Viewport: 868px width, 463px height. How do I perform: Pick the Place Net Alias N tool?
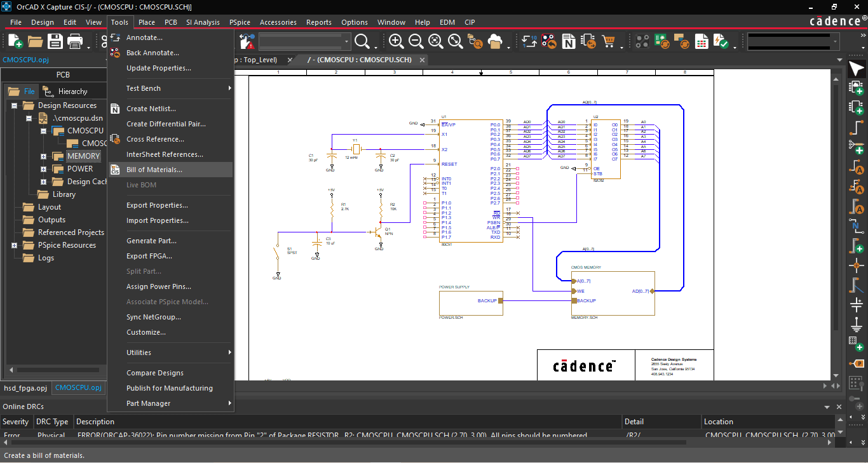click(857, 226)
